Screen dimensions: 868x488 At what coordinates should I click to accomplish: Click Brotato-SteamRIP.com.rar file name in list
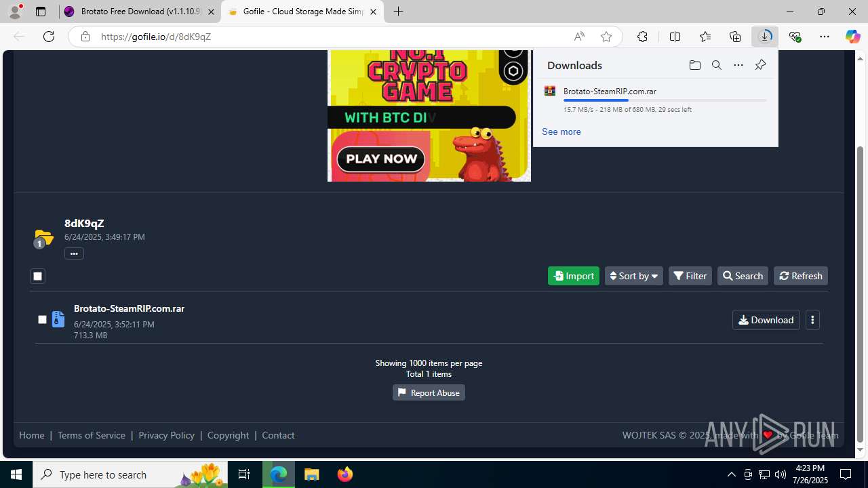point(129,308)
